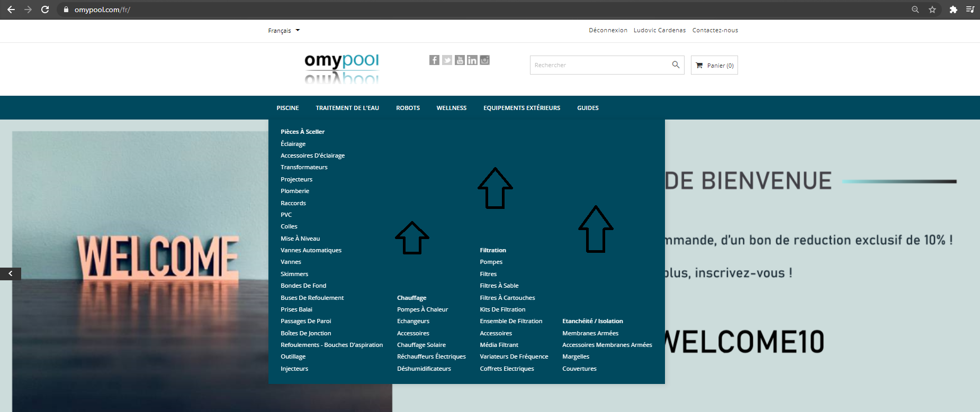The image size is (980, 412).
Task: Open Plomberie link
Action: (x=295, y=191)
